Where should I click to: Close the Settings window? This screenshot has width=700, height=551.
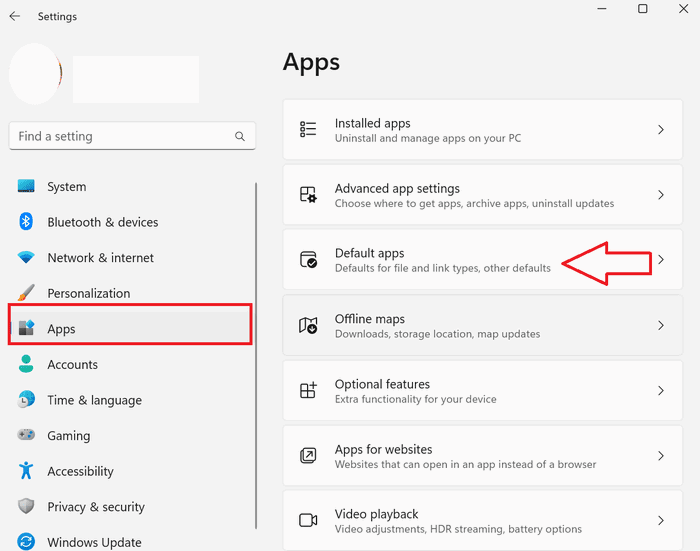[683, 8]
